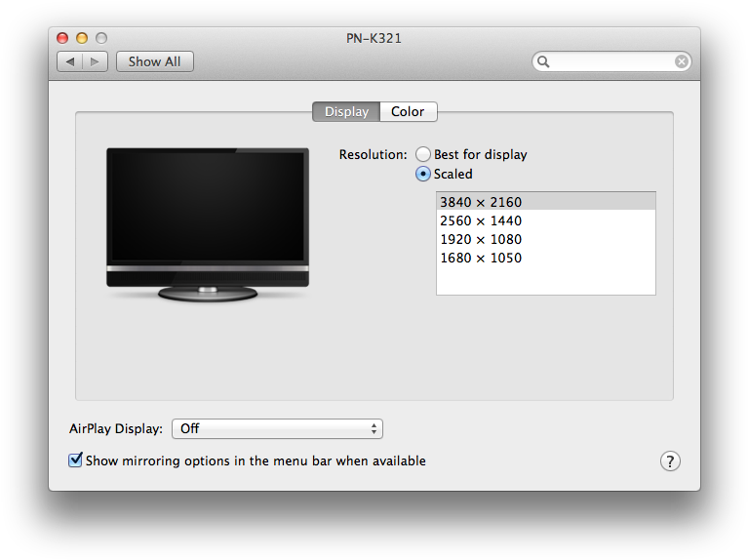Select the Best for display radio button
The width and height of the screenshot is (748, 560).
(422, 154)
